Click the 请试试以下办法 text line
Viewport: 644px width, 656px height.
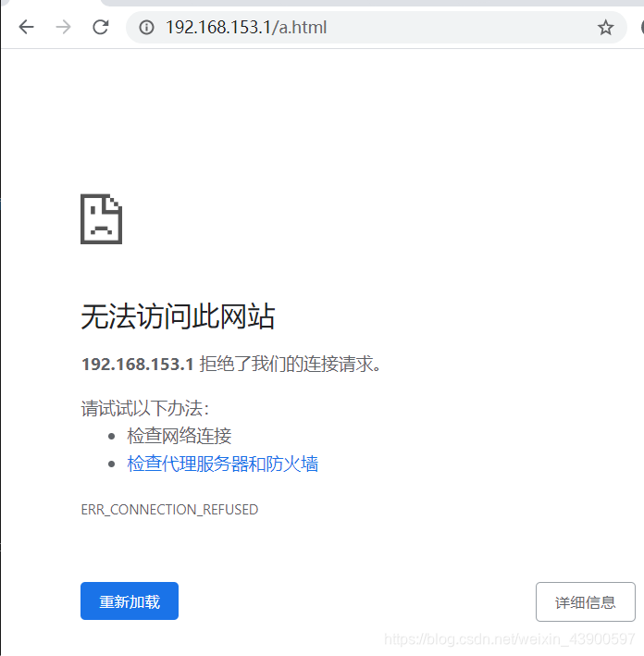145,408
